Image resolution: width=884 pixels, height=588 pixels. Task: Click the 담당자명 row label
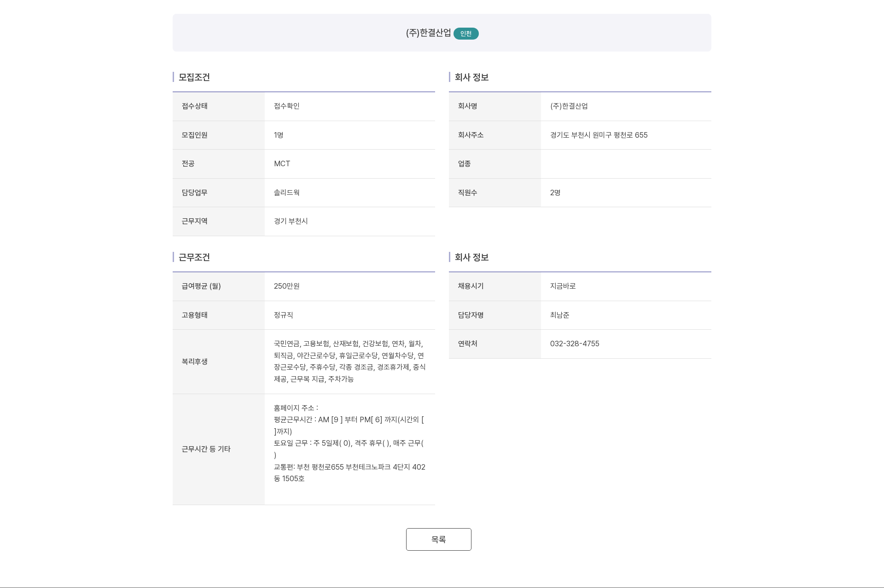coord(471,315)
